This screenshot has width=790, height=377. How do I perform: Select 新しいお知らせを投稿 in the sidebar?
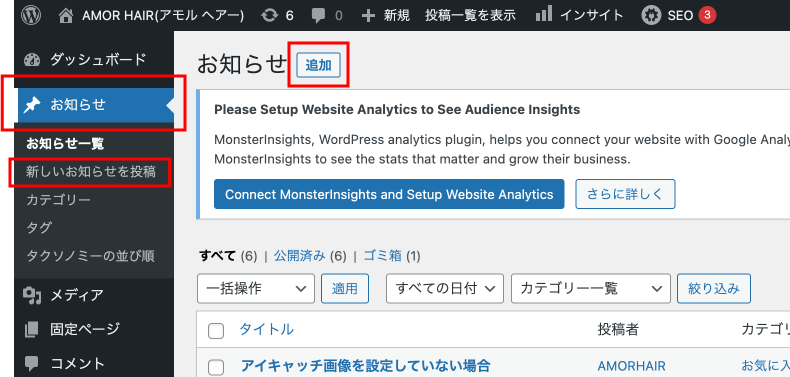(91, 172)
